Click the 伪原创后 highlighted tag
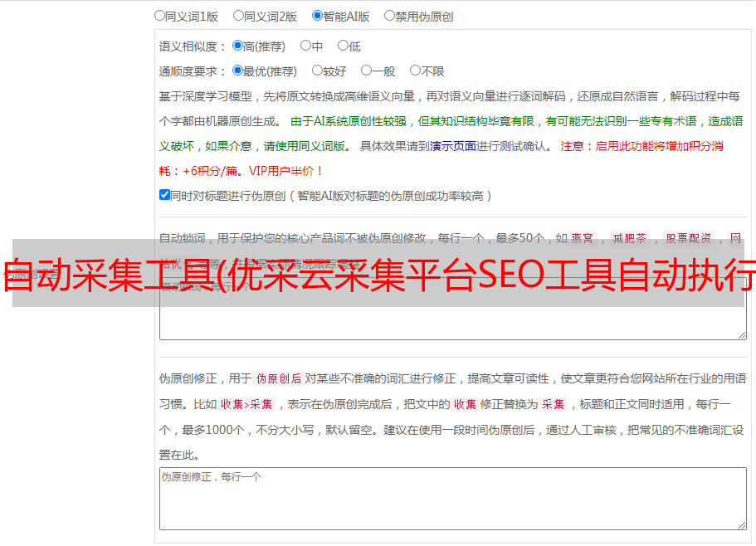 pyautogui.click(x=279, y=378)
